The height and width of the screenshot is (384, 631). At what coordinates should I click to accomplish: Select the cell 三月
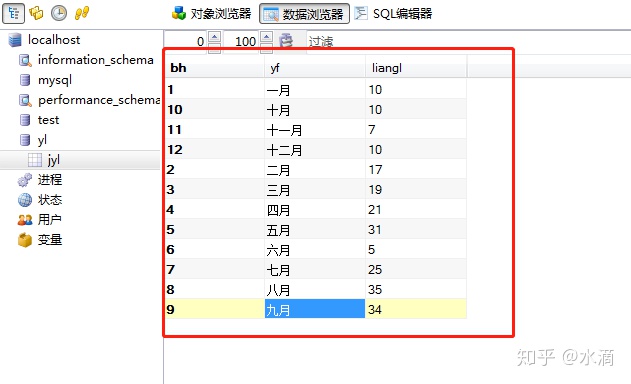pos(315,190)
